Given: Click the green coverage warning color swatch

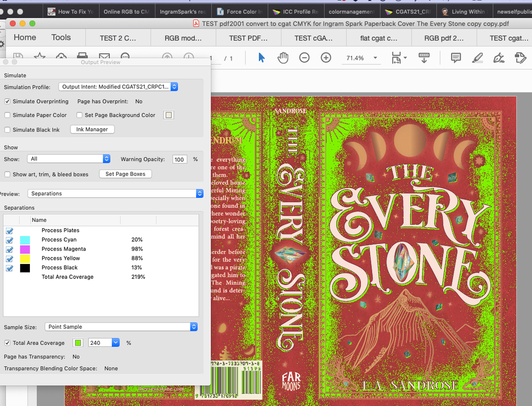Looking at the screenshot, I should pyautogui.click(x=78, y=343).
